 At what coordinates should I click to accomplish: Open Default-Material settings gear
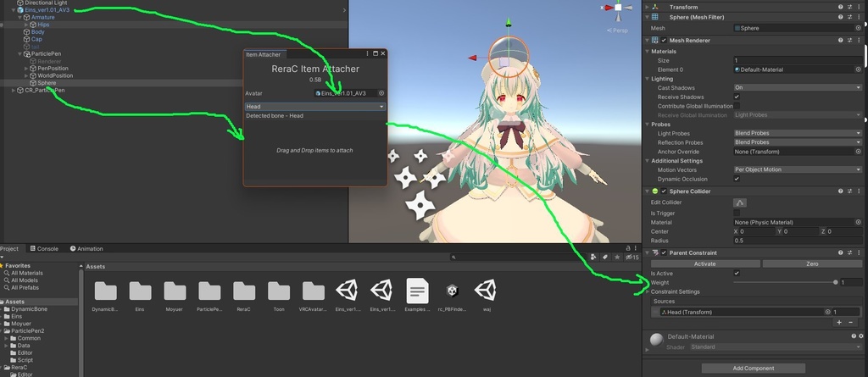(861, 336)
